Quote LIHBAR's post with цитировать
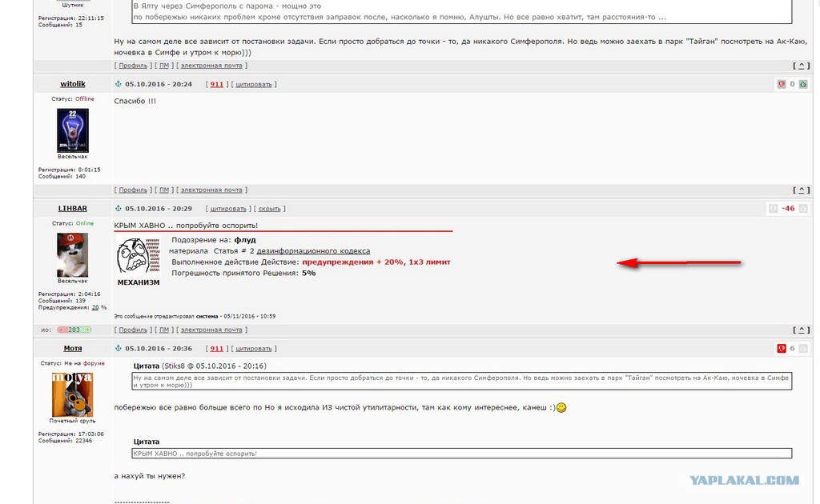 point(228,208)
